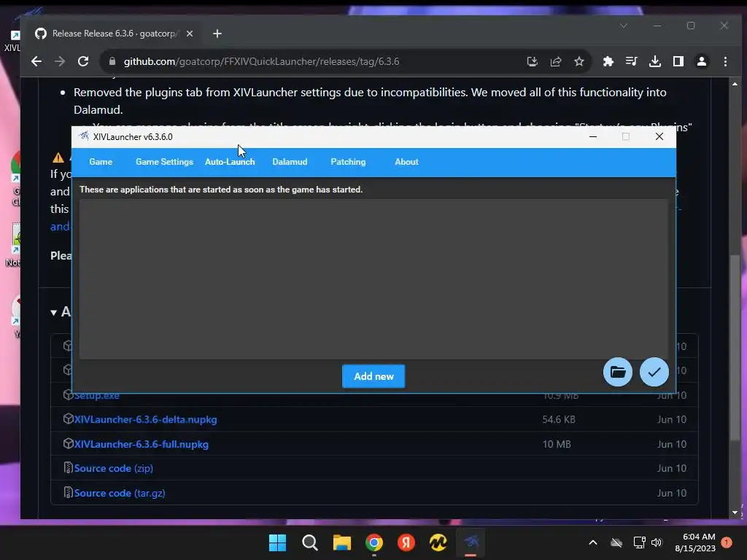This screenshot has height=560, width=747.
Task: Open the Chrome three-dot menu
Action: [725, 61]
